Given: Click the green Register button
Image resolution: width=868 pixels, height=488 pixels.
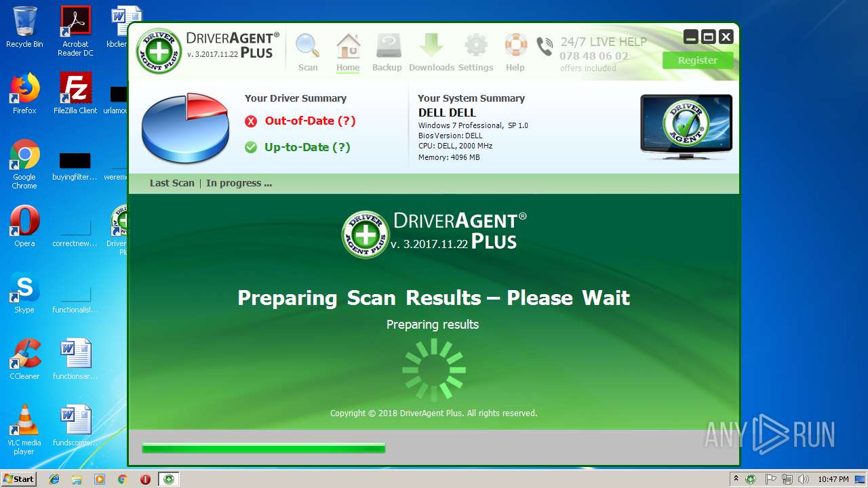Looking at the screenshot, I should pyautogui.click(x=698, y=60).
